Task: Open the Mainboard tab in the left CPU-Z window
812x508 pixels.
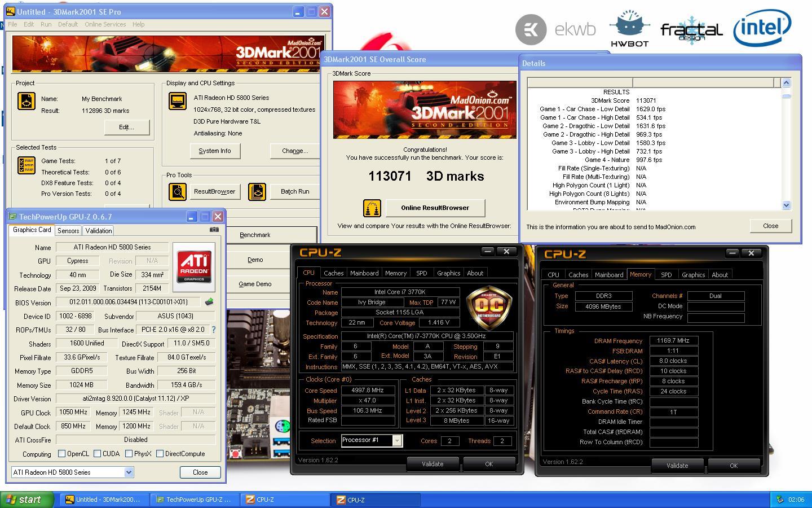Action: pos(364,273)
